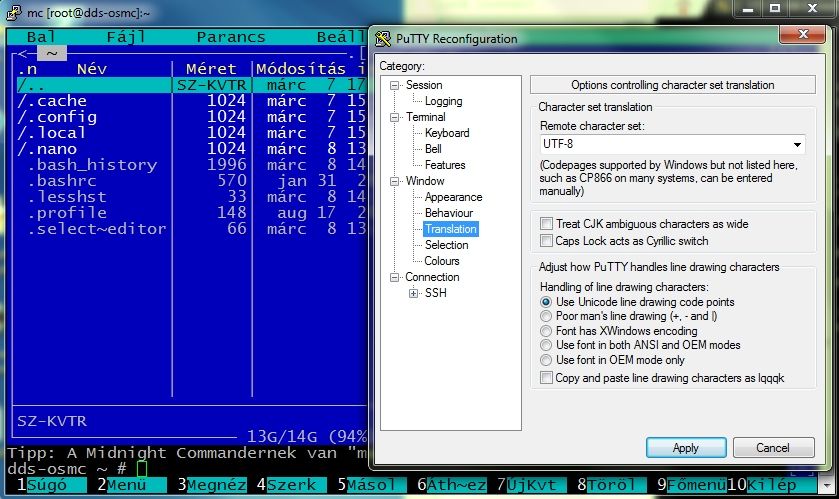Open the Parancs menu in Midnight Commander

(x=231, y=37)
